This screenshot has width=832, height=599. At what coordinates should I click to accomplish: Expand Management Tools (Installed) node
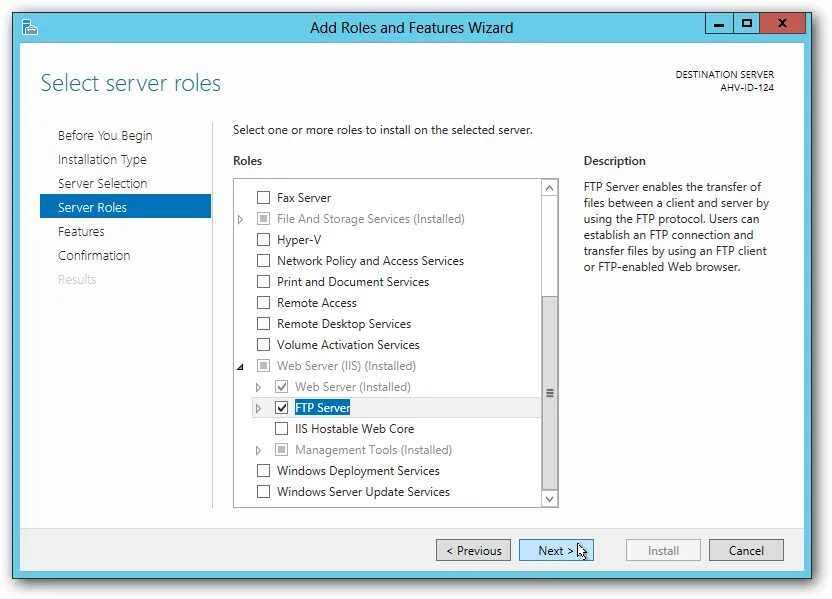pos(258,450)
